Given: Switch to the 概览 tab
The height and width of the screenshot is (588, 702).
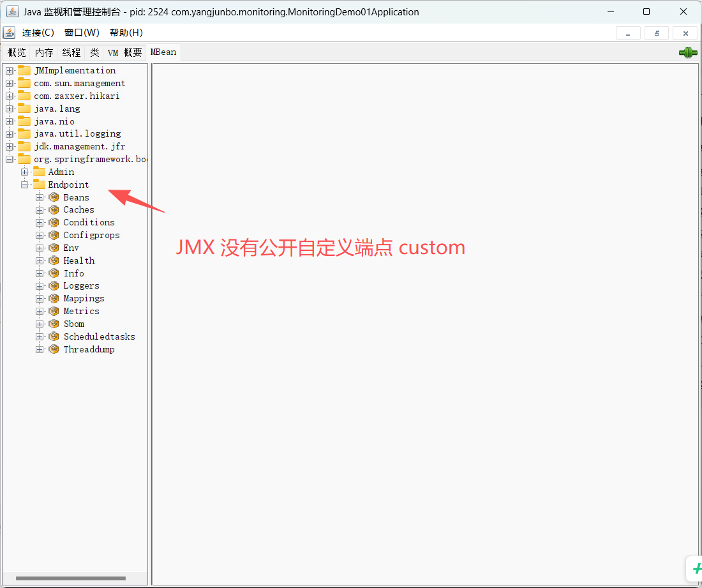Looking at the screenshot, I should click(x=17, y=52).
